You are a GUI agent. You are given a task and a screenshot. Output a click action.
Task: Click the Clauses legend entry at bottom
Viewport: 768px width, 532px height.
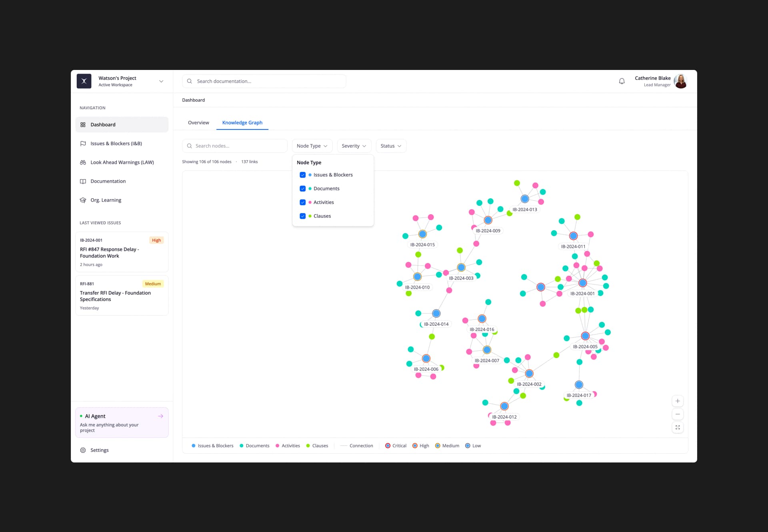tap(317, 446)
